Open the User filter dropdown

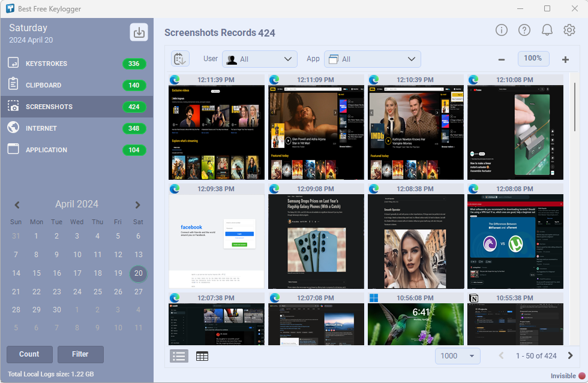tap(260, 59)
